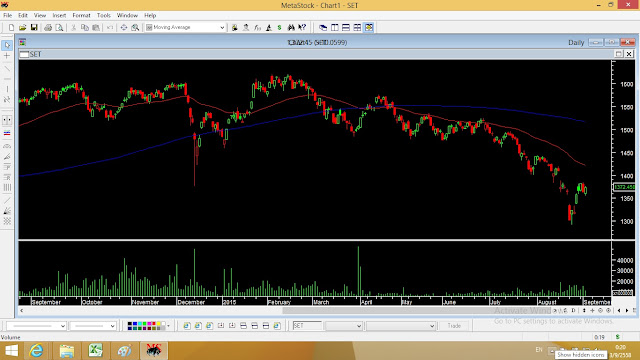Click the Zoom magnifier toolbar icon
640x360 pixels.
tap(135, 27)
